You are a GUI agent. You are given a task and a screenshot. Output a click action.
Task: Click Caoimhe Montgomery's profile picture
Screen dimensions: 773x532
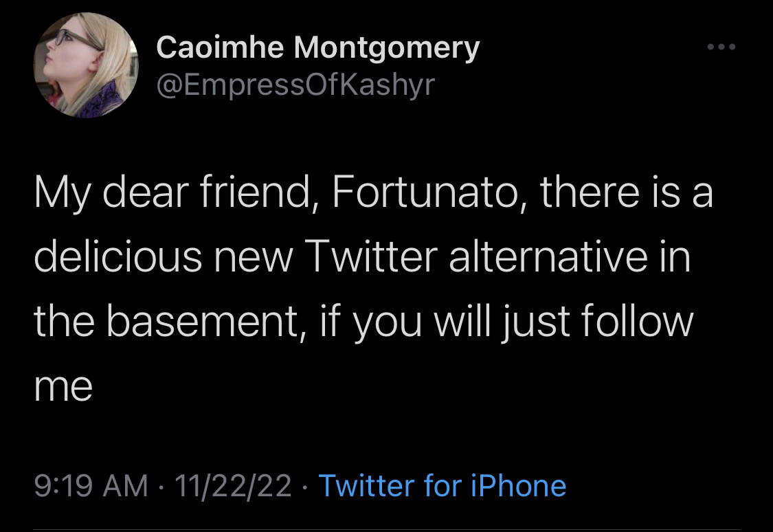coord(87,65)
